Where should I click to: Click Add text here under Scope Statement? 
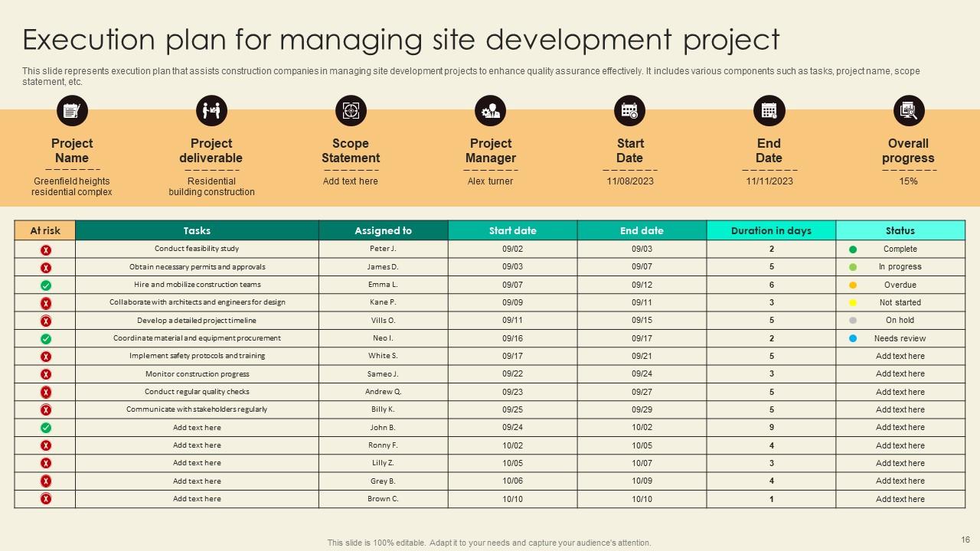pos(350,181)
